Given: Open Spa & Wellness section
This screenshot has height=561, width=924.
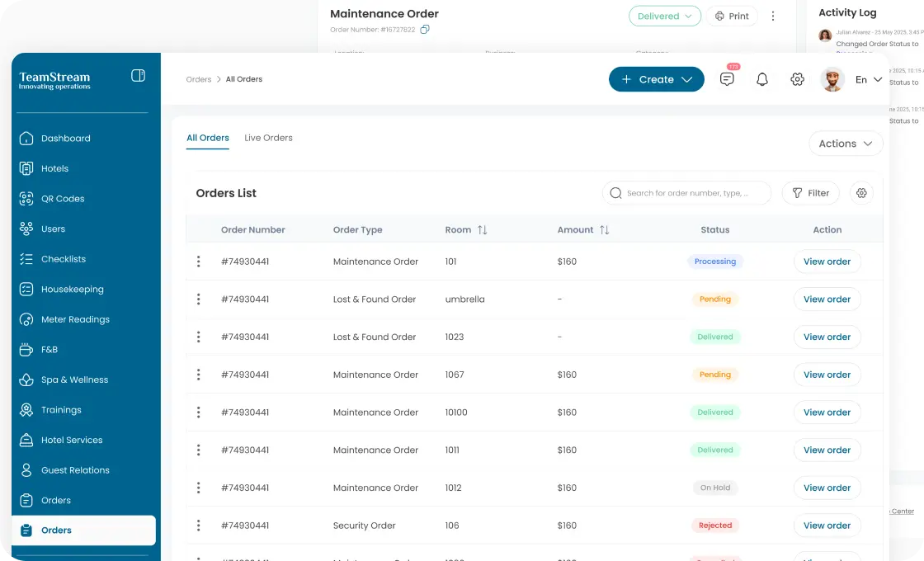Looking at the screenshot, I should pyautogui.click(x=74, y=379).
